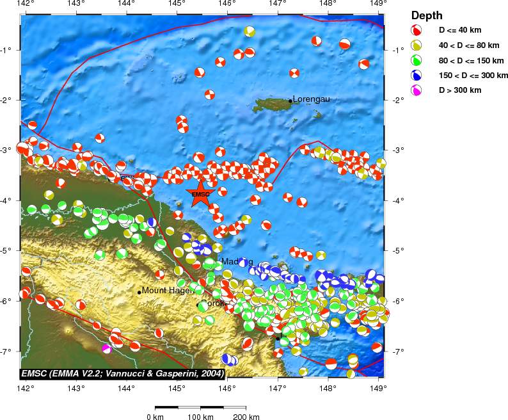Click the Lorengau city name label
Image resolution: width=508 pixels, height=420 pixels.
pos(311,99)
